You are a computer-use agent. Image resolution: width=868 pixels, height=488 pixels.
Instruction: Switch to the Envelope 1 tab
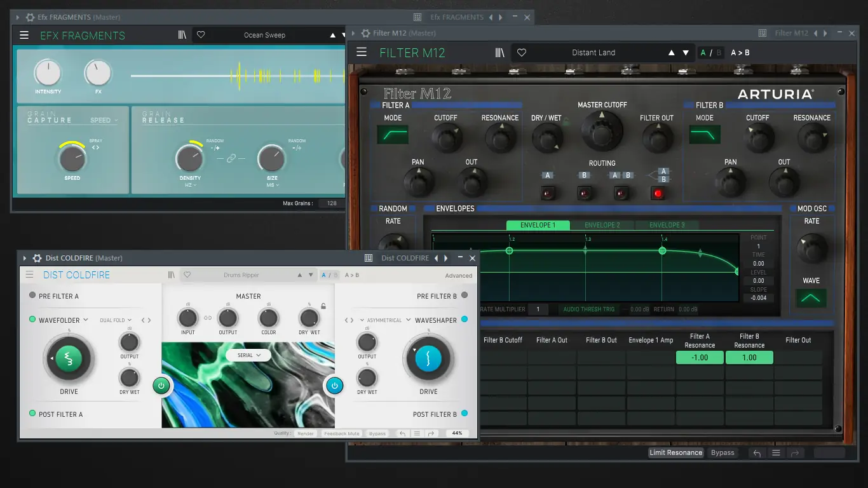coord(538,225)
